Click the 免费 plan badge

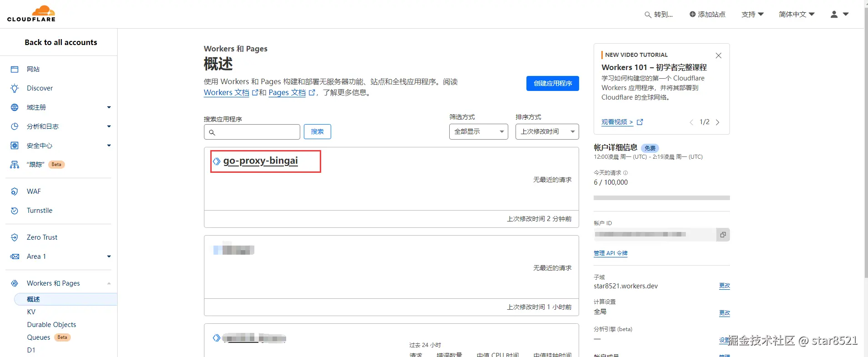tap(650, 148)
